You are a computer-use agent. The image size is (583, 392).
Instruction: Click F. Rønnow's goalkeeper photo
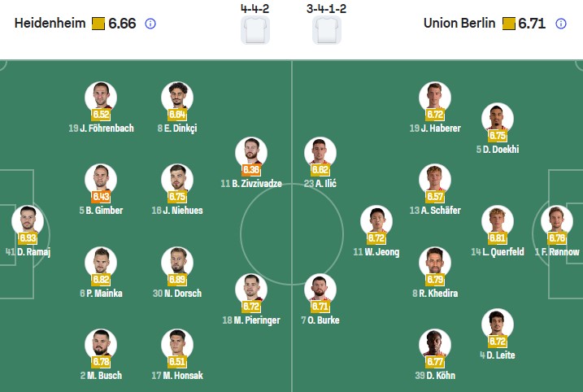557,220
